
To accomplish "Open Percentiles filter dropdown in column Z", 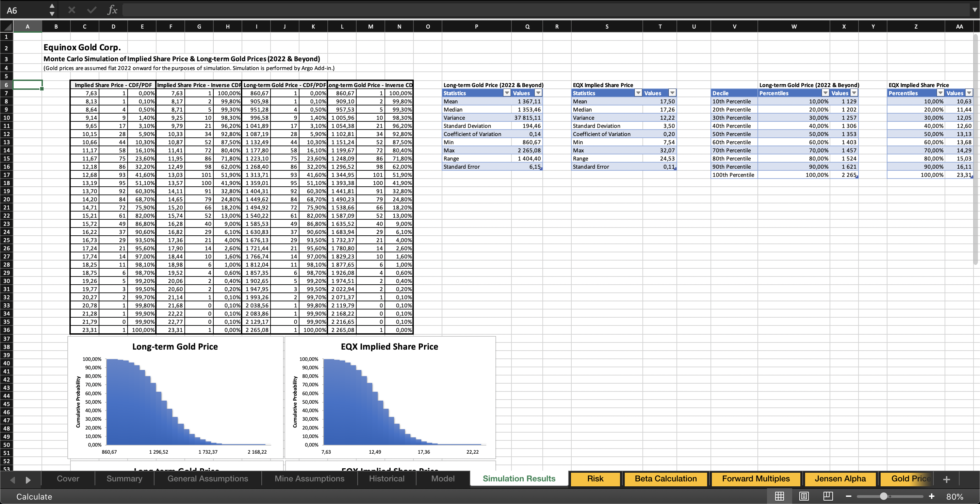I will [x=941, y=93].
